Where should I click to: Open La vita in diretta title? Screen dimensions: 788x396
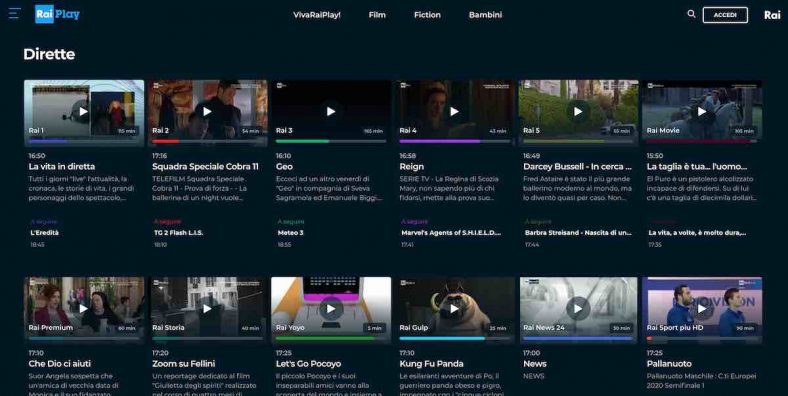[x=62, y=166]
